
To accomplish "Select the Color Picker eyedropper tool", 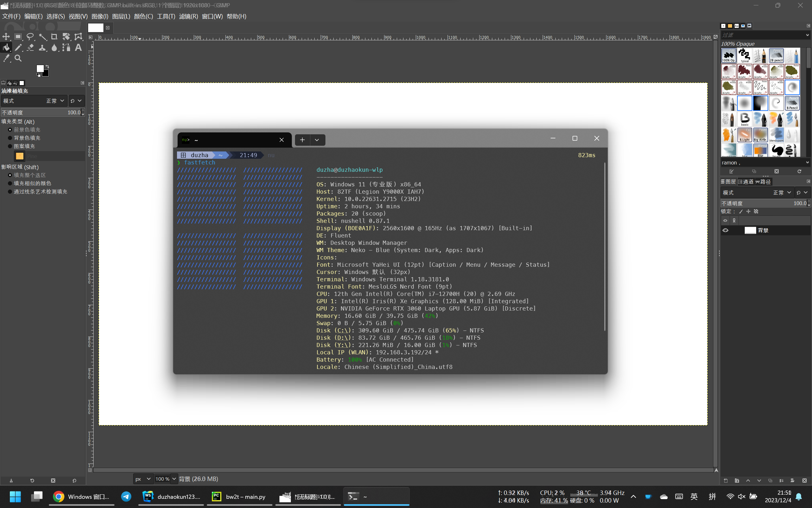I will point(6,58).
